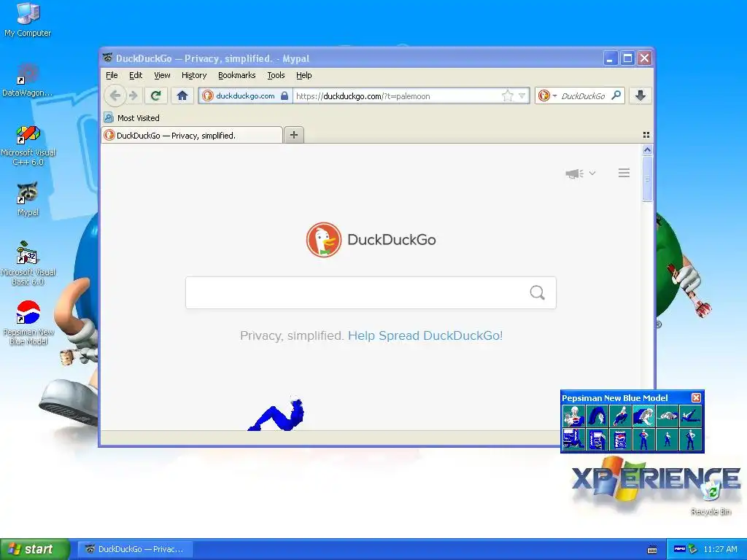Image resolution: width=747 pixels, height=560 pixels.
Task: Select the Microsoft Visual Basic 6.0 shortcut
Action: 28,263
